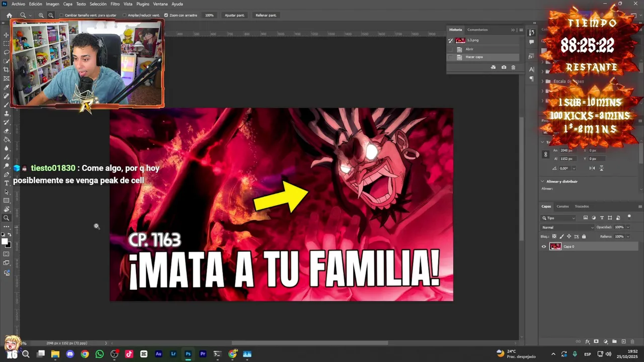Select the Eraser tool
This screenshot has width=644, height=362.
pyautogui.click(x=7, y=131)
